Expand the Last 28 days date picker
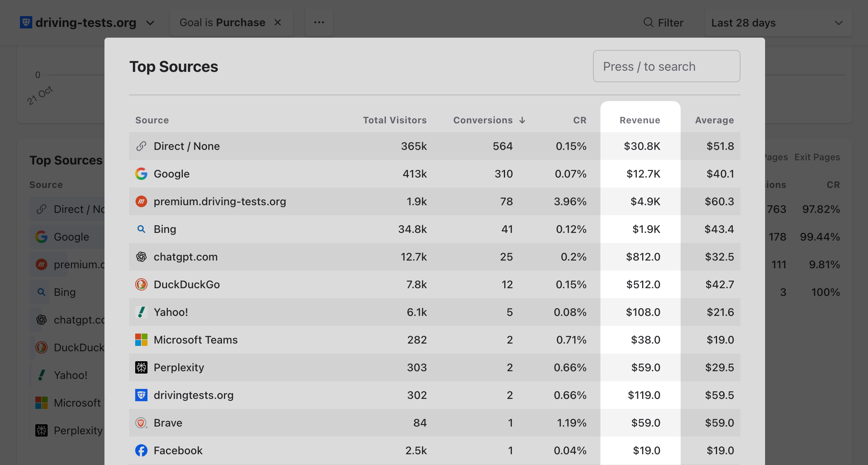Image resolution: width=868 pixels, height=465 pixels. (x=778, y=23)
